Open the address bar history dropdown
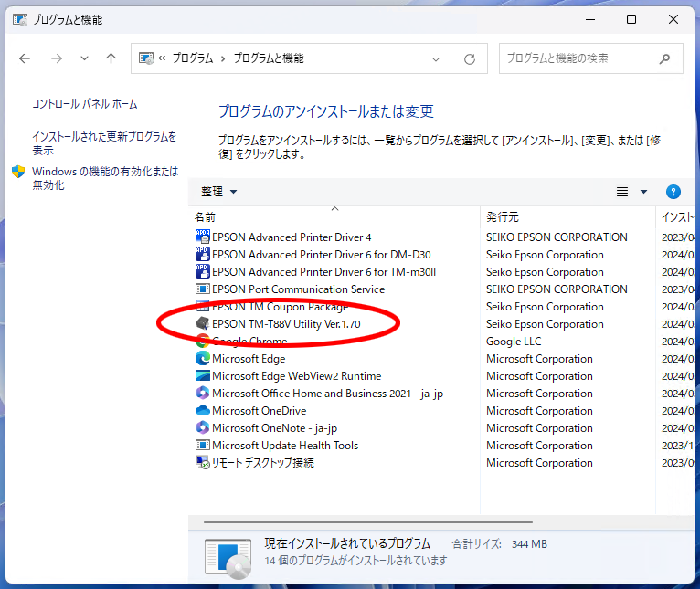This screenshot has height=589, width=700. pyautogui.click(x=436, y=58)
